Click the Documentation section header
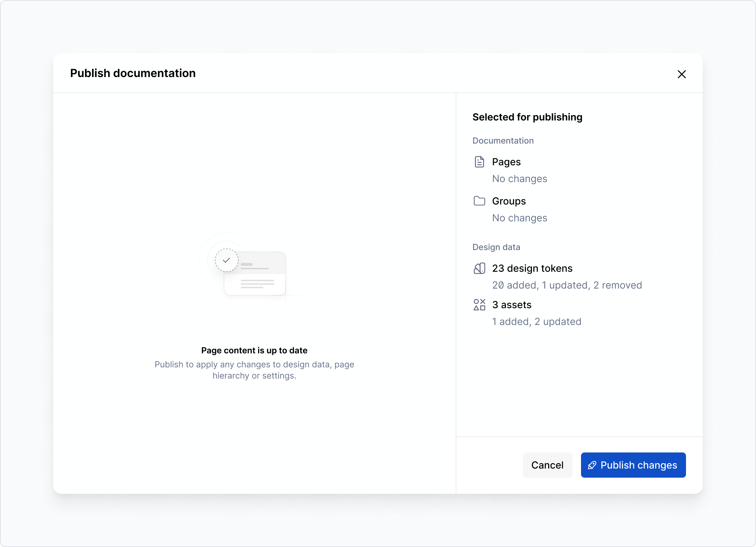This screenshot has width=756, height=547. click(503, 140)
